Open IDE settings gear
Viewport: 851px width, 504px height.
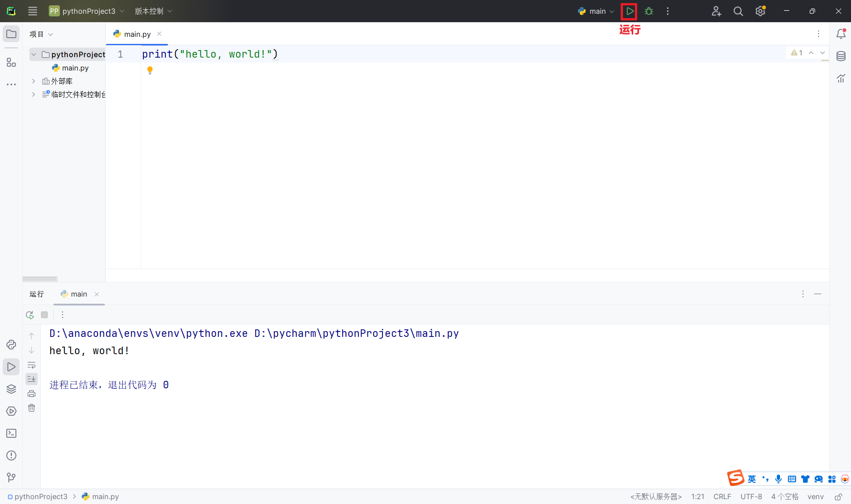(x=760, y=11)
